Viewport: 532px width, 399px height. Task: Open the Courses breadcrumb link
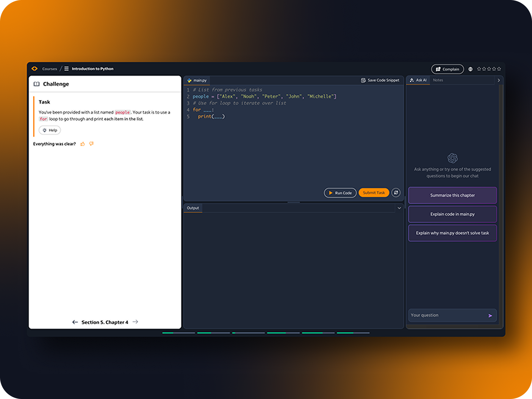point(49,69)
